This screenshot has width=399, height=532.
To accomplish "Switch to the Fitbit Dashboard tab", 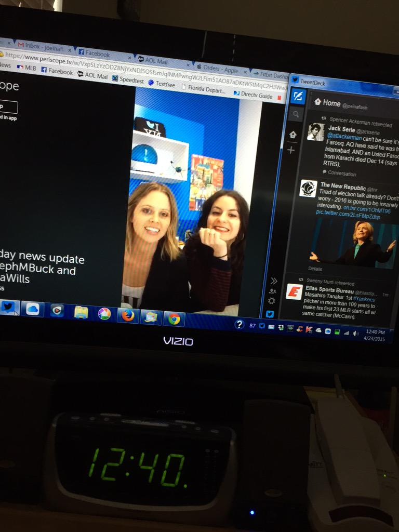I will click(271, 75).
